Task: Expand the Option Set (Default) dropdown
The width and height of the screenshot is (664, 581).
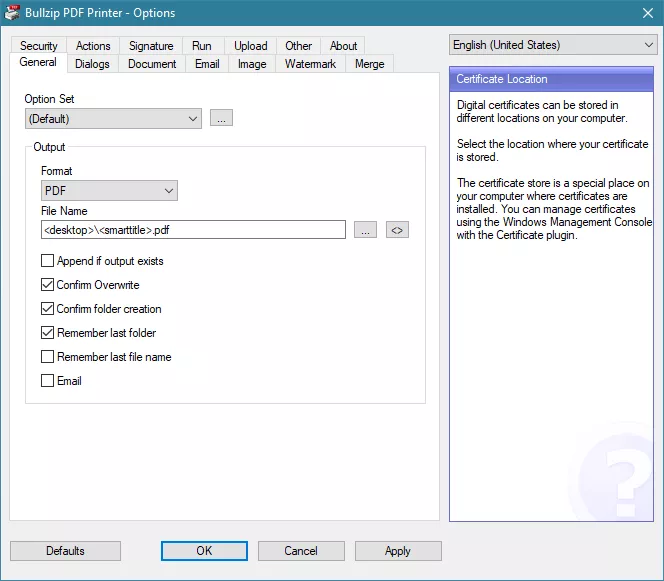Action: (113, 119)
